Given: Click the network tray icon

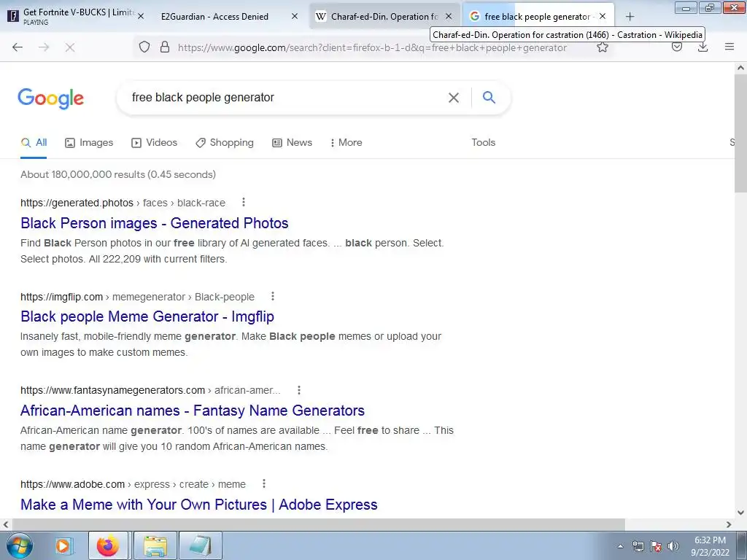Looking at the screenshot, I should tap(638, 546).
